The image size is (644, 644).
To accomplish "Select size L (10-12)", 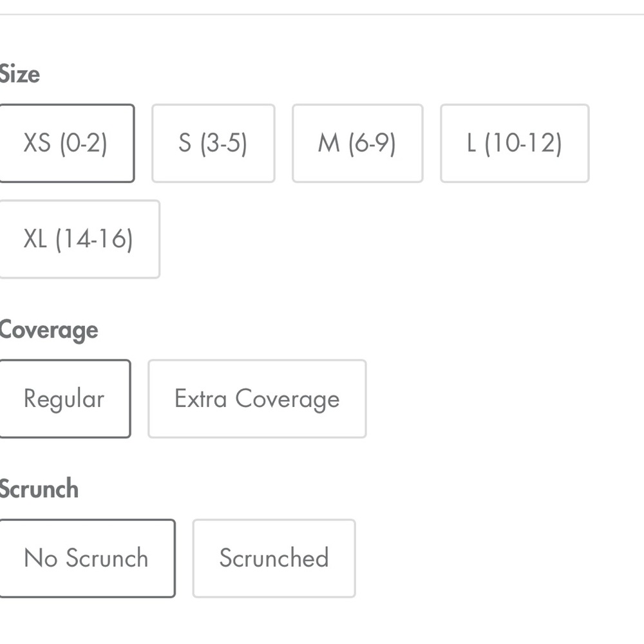I will click(515, 144).
